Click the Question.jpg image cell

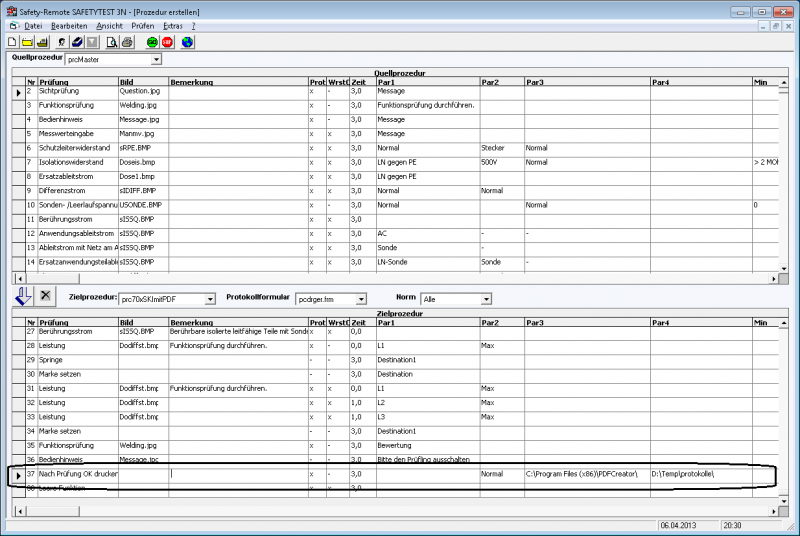(x=143, y=91)
